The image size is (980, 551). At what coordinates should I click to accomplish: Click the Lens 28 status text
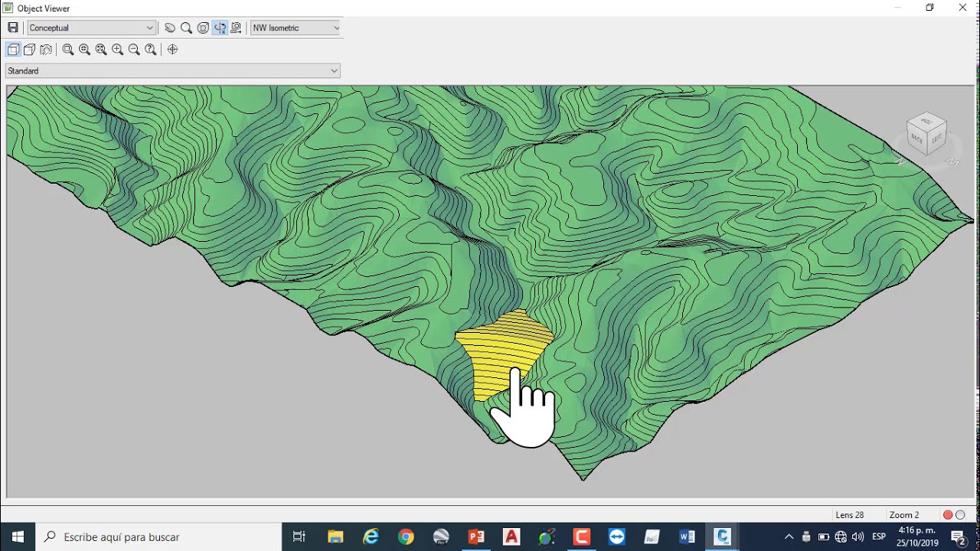(850, 515)
